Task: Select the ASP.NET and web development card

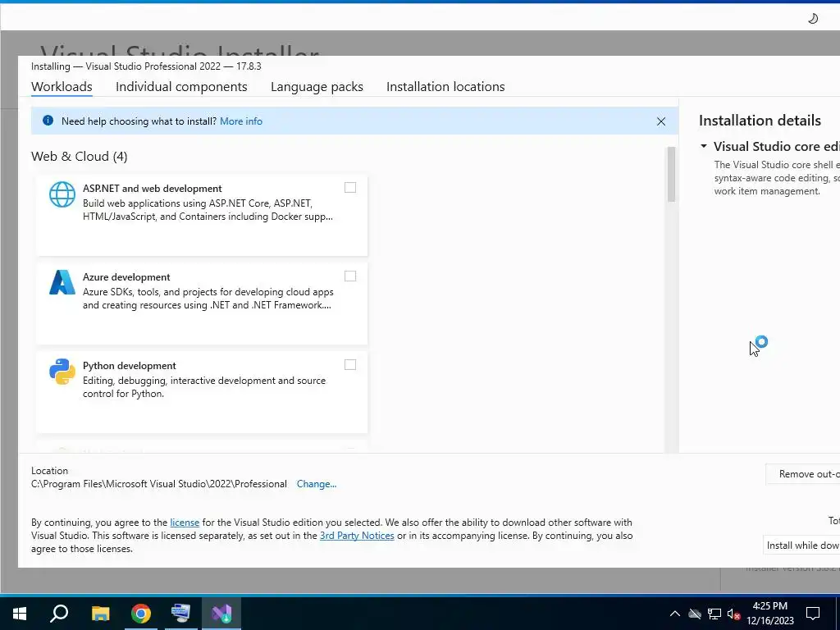Action: (x=202, y=216)
